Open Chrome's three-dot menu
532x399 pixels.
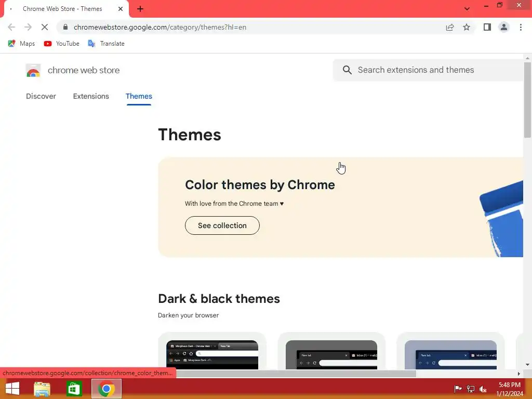pos(521,27)
